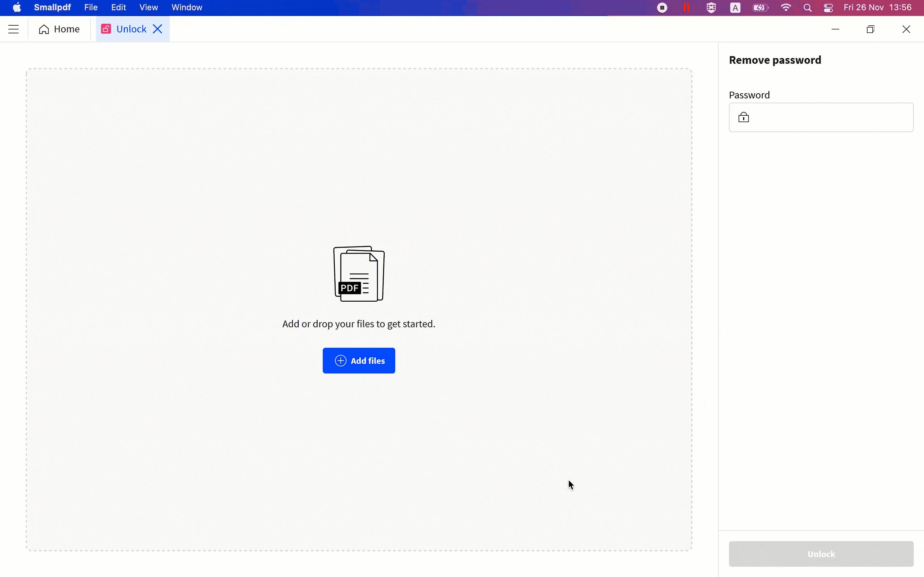Click the Wi-Fi icon in menu bar
Image resolution: width=924 pixels, height=577 pixels.
tap(786, 7)
